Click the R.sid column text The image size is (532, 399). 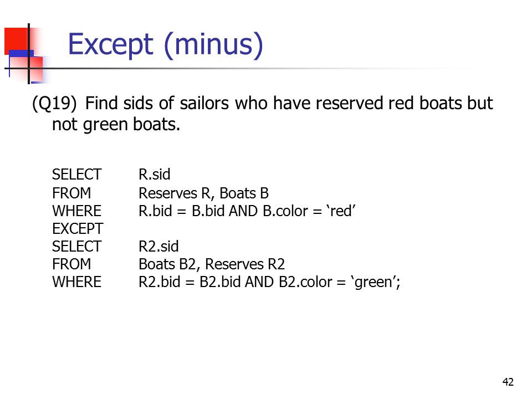[155, 175]
